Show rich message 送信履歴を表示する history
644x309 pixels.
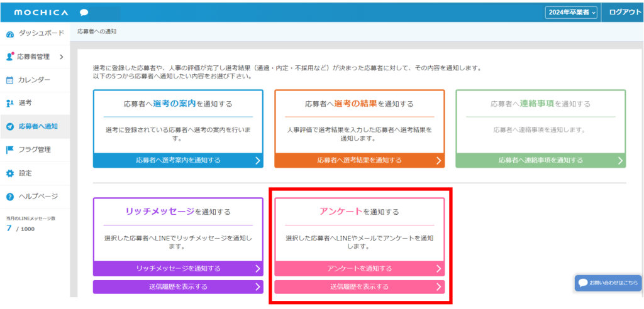coord(178,287)
